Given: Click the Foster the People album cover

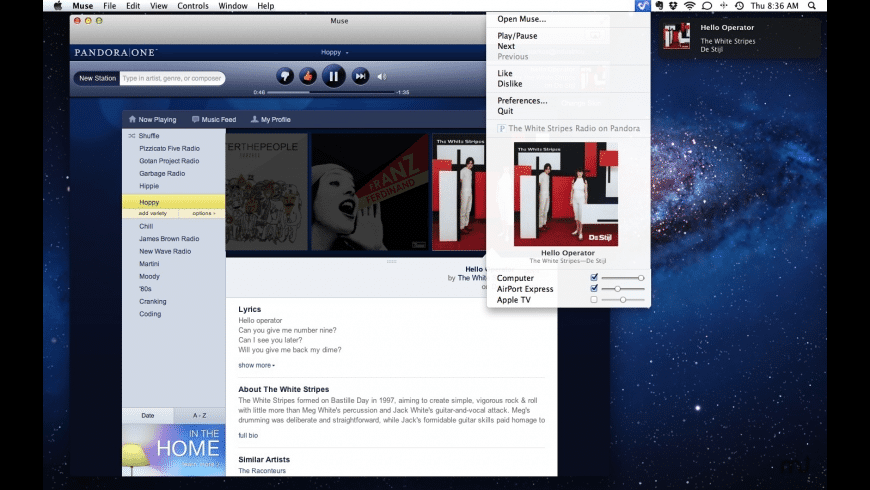Looking at the screenshot, I should pyautogui.click(x=266, y=192).
